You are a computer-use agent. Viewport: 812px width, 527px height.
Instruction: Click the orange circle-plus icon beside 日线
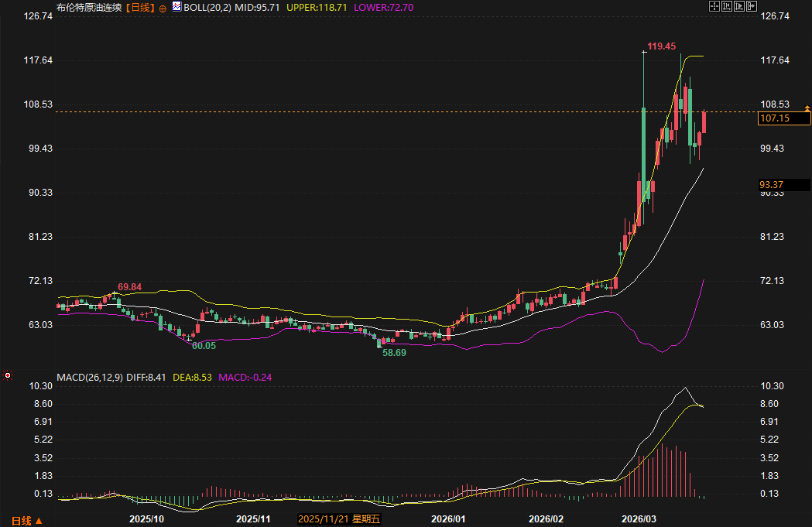pyautogui.click(x=163, y=9)
